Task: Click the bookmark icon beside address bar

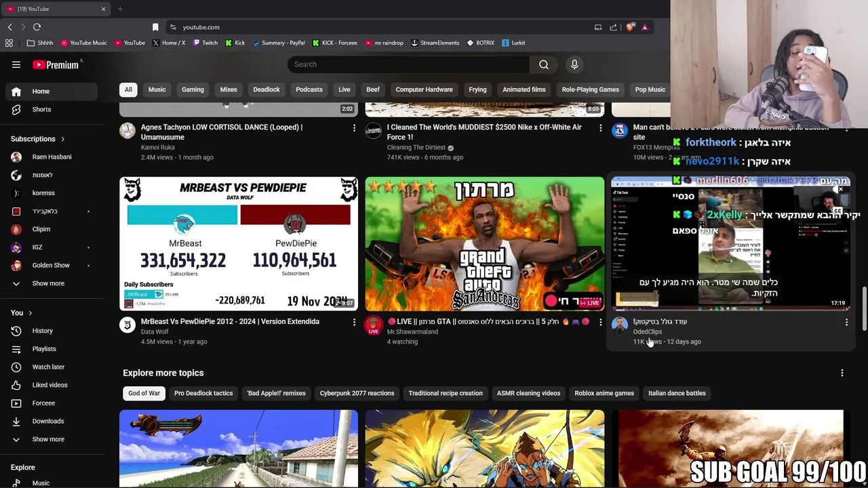Action: pos(155,27)
